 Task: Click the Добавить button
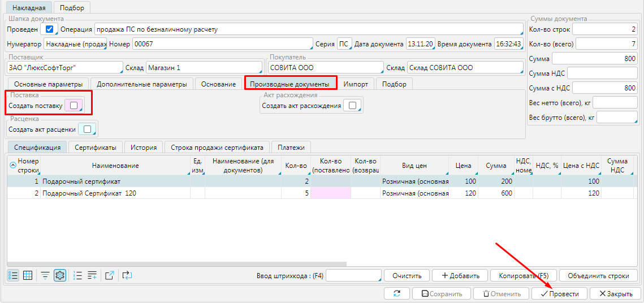pos(460,276)
